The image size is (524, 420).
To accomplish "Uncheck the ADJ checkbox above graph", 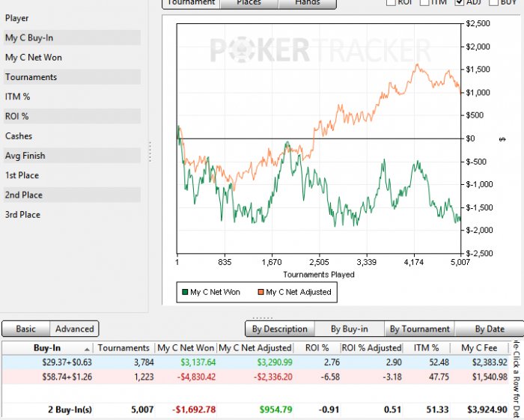I will pos(460,2).
